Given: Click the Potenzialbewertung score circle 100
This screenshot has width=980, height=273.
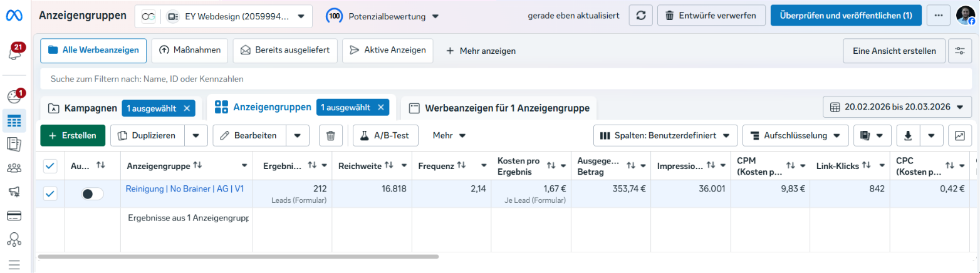Looking at the screenshot, I should (x=335, y=16).
